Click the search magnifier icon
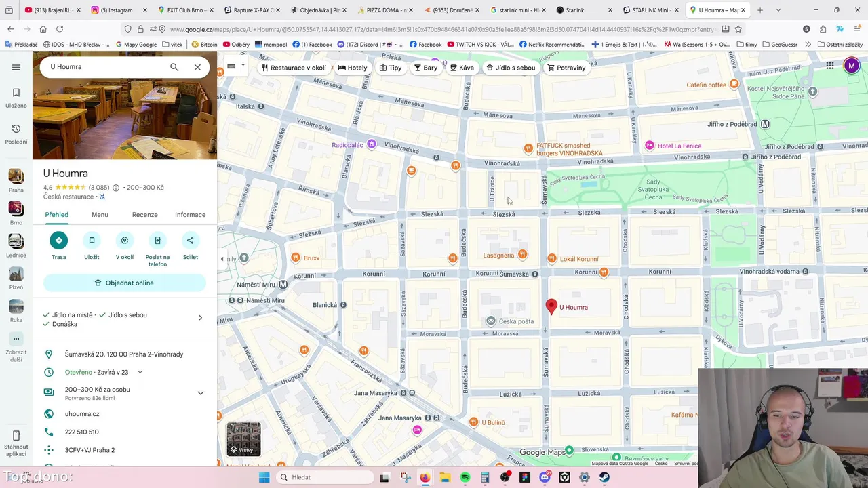The width and height of the screenshot is (868, 488). (174, 67)
